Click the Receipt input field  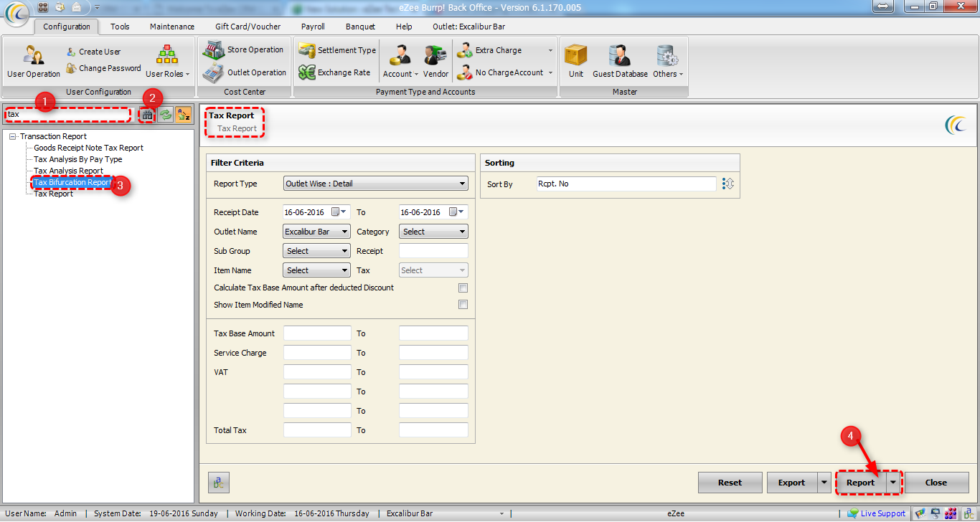click(x=434, y=251)
